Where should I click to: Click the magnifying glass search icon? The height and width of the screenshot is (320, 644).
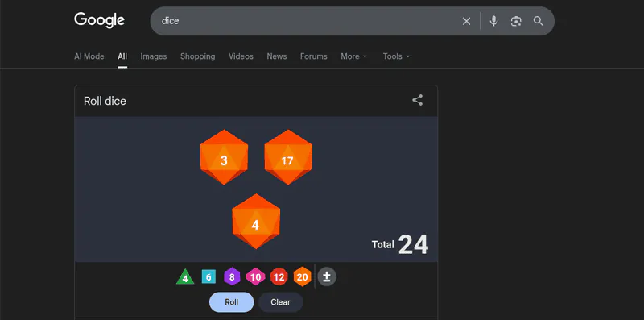pos(538,21)
